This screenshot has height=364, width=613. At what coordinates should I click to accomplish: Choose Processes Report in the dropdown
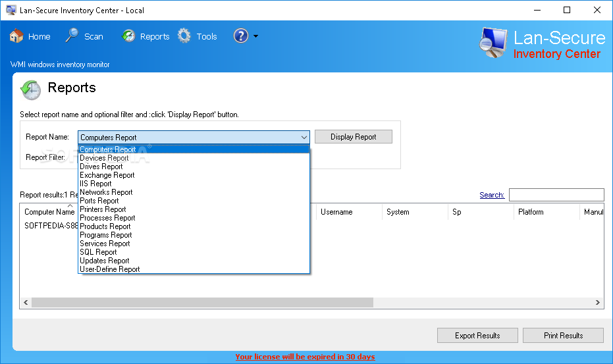[194, 218]
